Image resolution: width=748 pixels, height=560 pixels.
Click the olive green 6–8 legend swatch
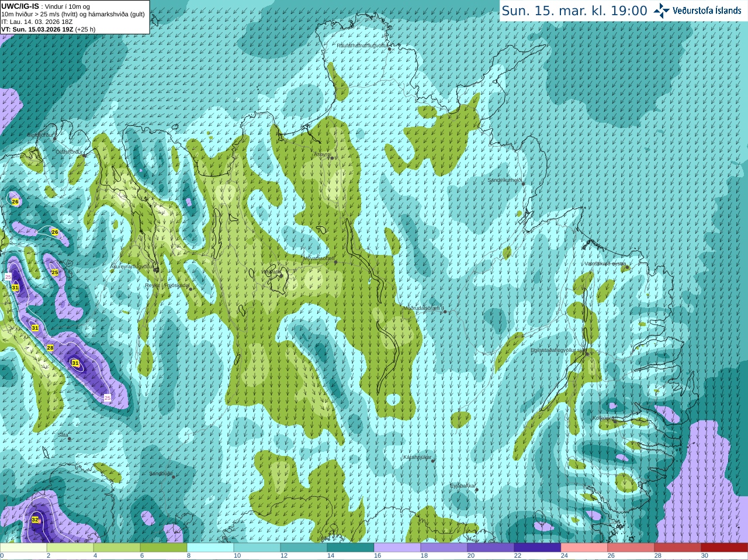164,548
